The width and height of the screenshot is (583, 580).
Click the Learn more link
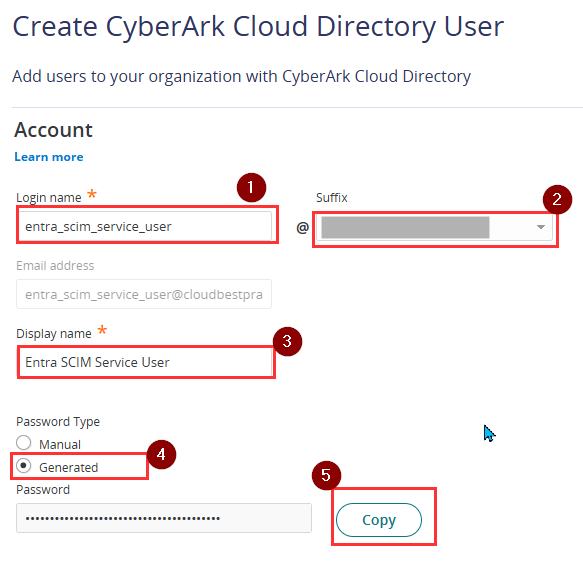coord(49,157)
